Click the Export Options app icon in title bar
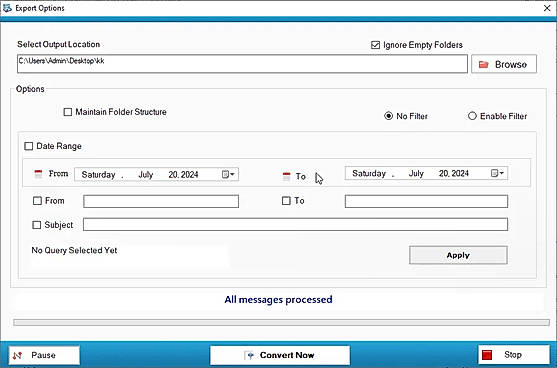557x368 pixels. (7, 8)
